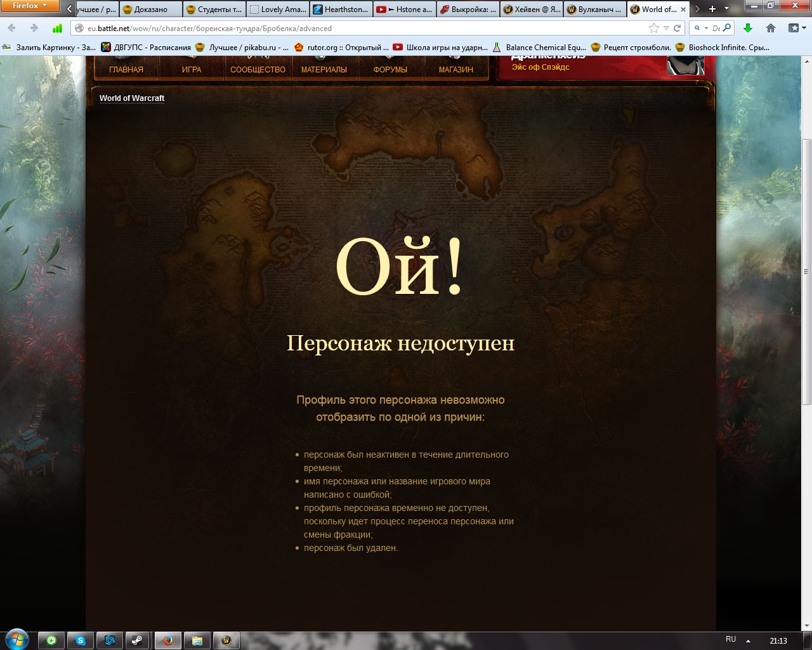This screenshot has width=812, height=650.
Task: Open ГЛАВНАЯ site menu item
Action: point(126,69)
